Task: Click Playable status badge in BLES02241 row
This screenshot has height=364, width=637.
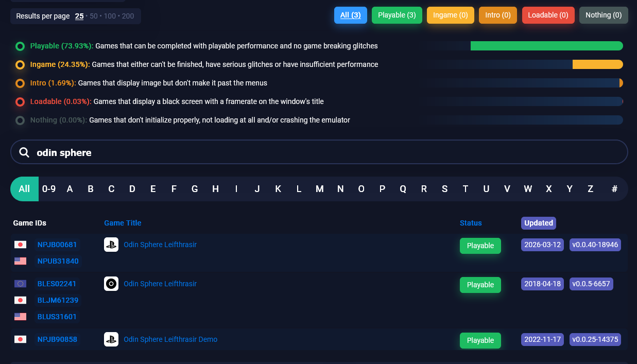Action: pos(480,285)
